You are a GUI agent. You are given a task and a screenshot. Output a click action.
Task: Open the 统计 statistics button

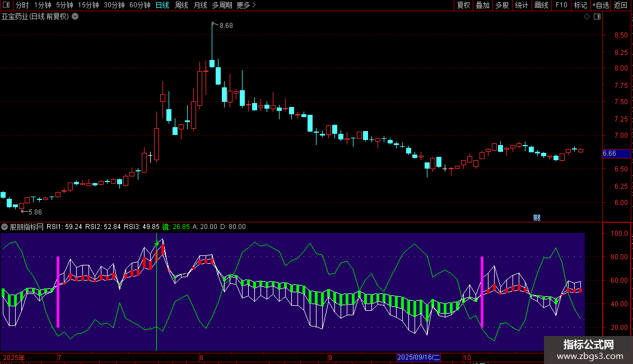(x=521, y=5)
